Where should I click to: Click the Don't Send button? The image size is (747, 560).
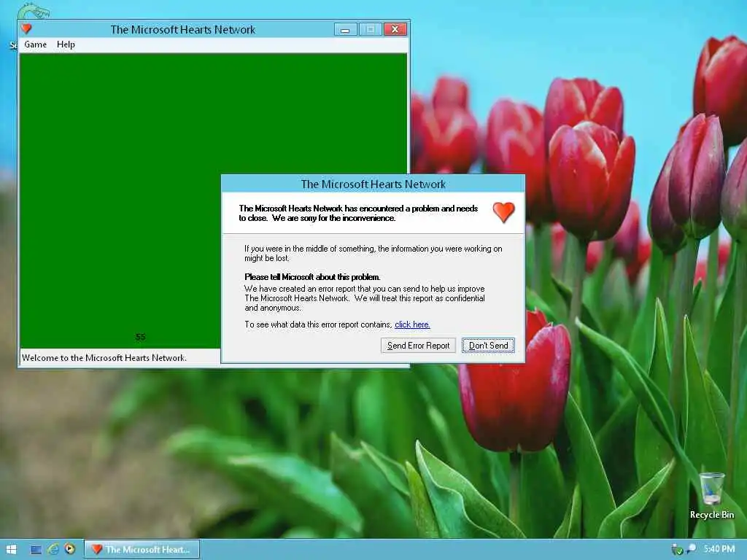(488, 345)
